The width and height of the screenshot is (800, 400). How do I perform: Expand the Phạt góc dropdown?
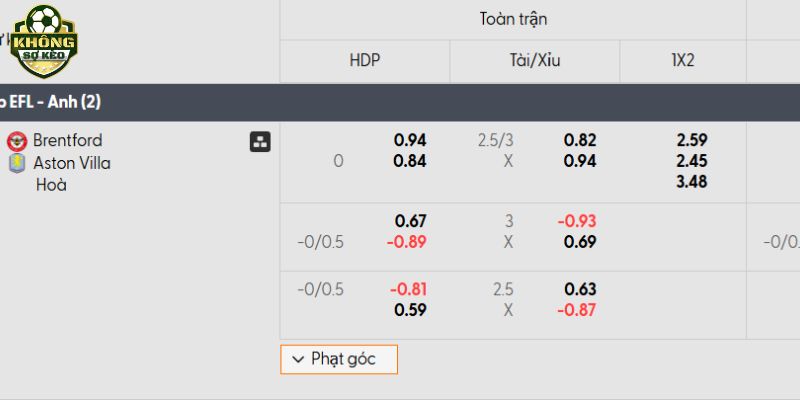point(339,359)
